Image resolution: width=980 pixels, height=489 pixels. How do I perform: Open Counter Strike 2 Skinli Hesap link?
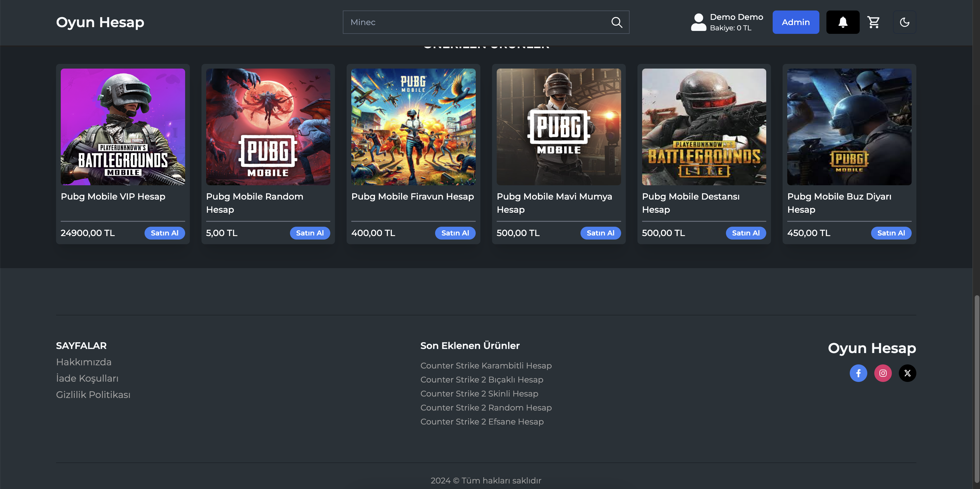[479, 394]
